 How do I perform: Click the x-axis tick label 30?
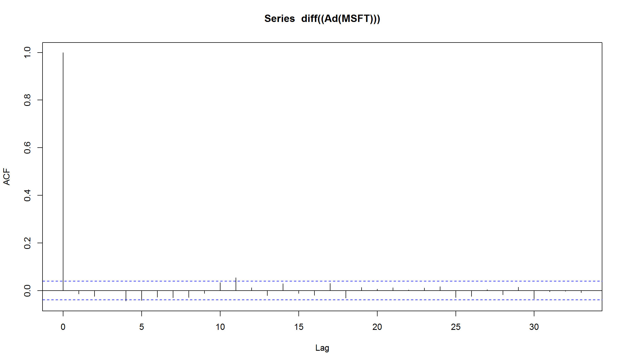534,327
